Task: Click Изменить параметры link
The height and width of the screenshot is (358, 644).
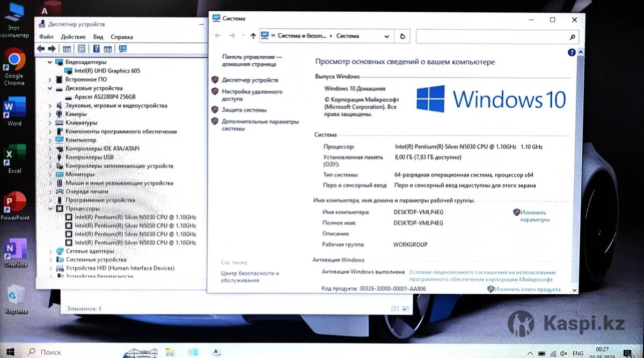Action: [x=535, y=216]
